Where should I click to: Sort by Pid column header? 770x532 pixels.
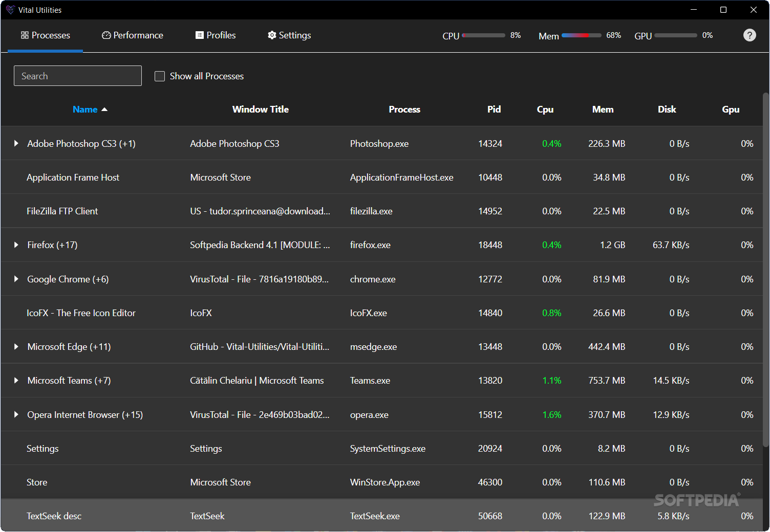pos(494,109)
